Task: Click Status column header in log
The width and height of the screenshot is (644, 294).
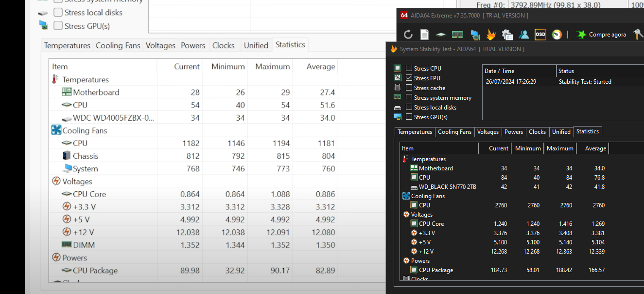Action: [600, 71]
